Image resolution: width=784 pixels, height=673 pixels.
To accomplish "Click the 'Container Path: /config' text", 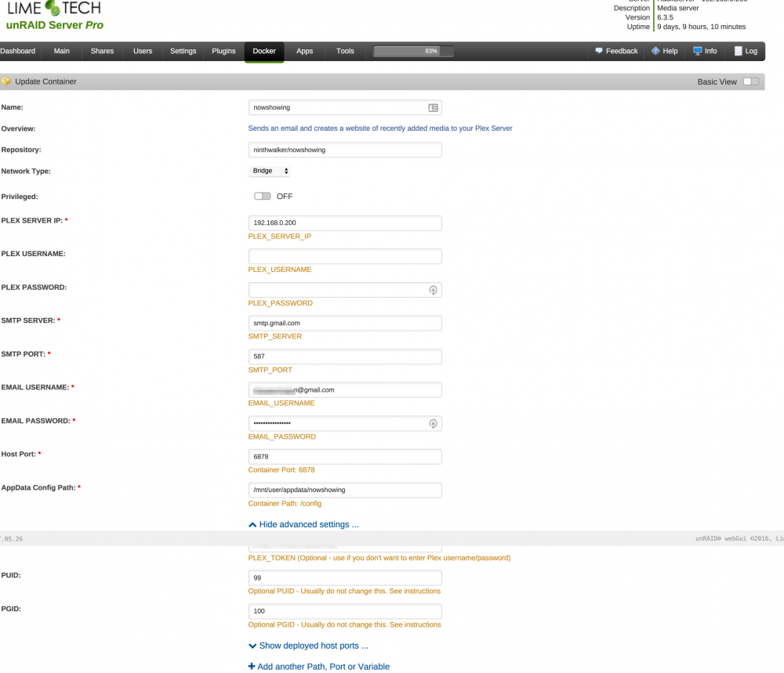I will pyautogui.click(x=285, y=504).
